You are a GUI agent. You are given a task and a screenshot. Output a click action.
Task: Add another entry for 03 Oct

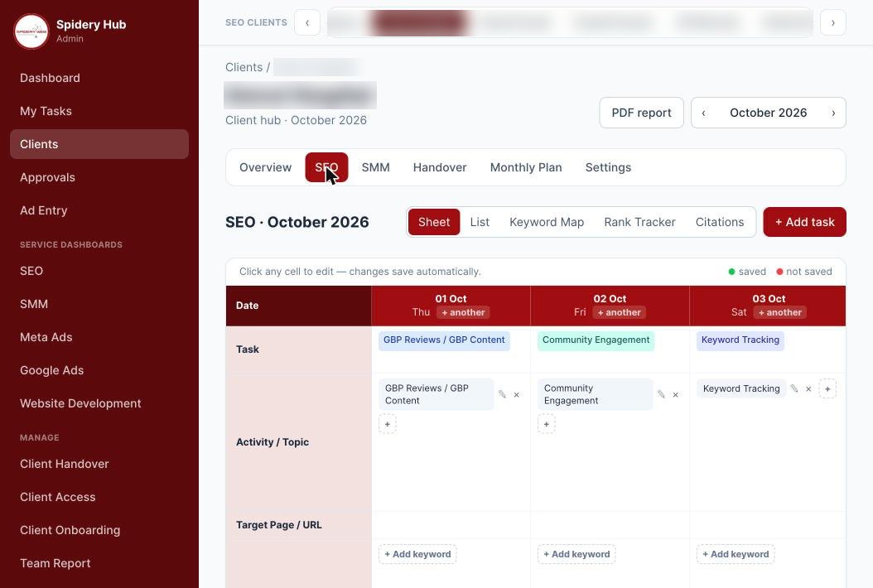tap(779, 312)
